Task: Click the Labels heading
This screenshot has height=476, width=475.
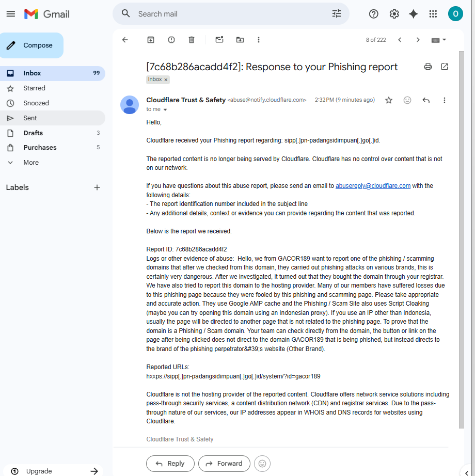Action: (x=18, y=187)
